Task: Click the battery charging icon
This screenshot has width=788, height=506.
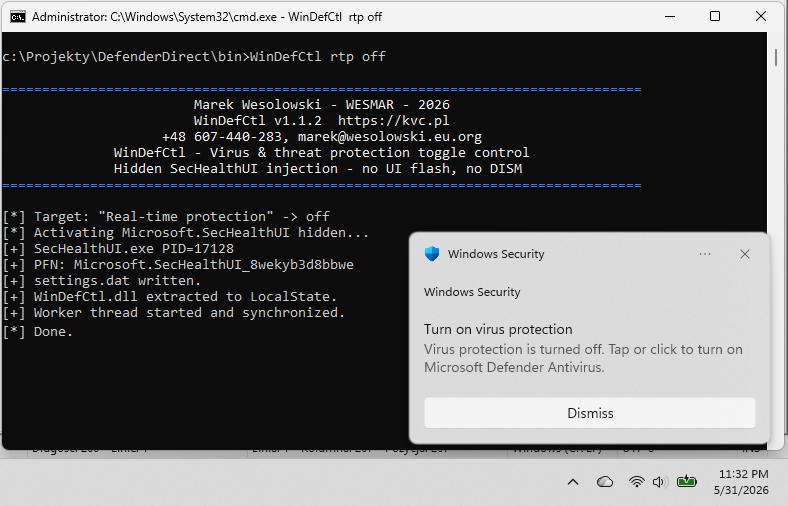Action: pos(686,481)
